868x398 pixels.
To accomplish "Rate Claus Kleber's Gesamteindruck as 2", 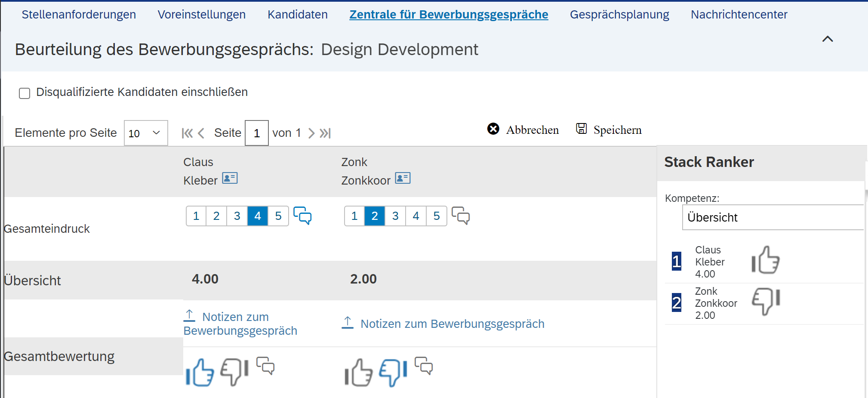I will coord(216,216).
